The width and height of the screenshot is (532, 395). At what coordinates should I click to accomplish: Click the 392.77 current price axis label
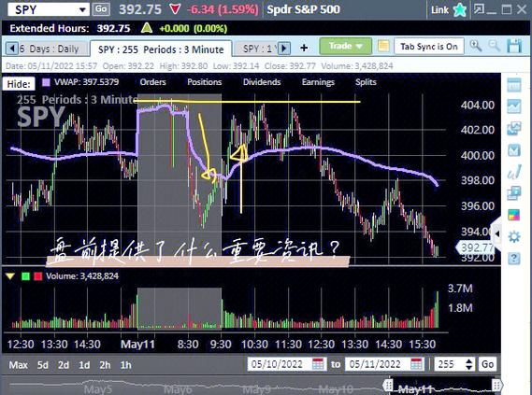[x=476, y=247]
